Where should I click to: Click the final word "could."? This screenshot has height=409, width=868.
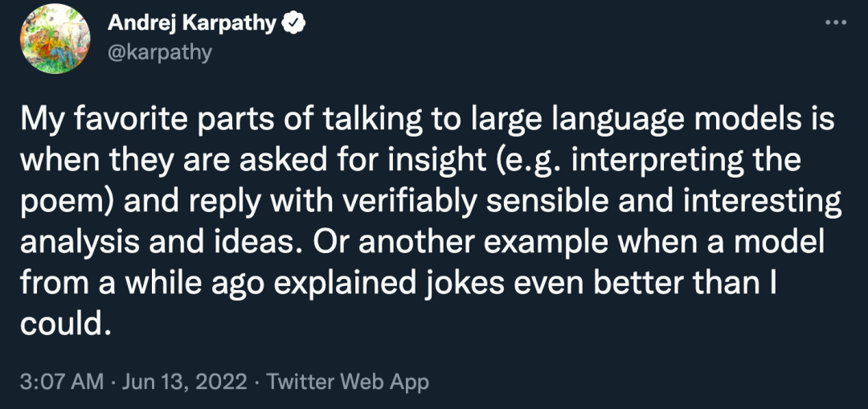(x=63, y=323)
